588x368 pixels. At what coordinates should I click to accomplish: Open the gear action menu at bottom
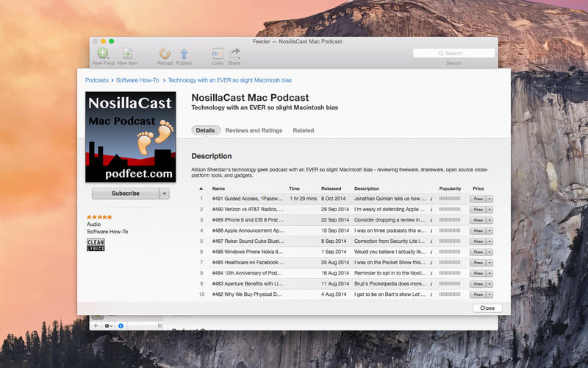[108, 325]
